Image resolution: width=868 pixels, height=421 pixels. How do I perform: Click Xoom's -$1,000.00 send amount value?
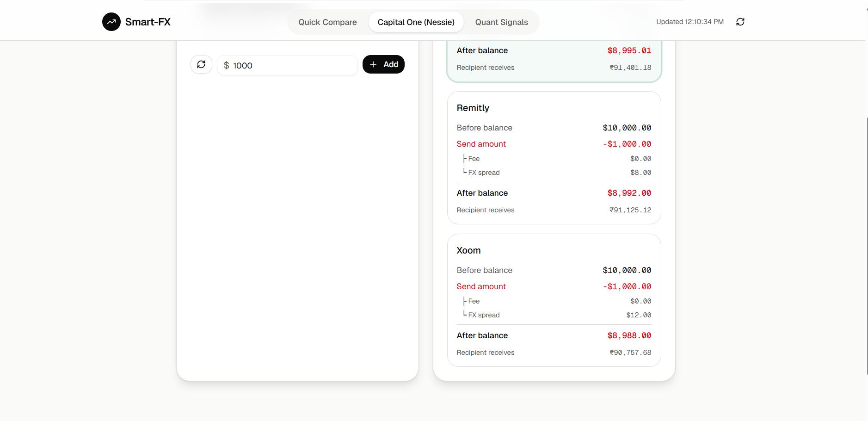click(627, 286)
